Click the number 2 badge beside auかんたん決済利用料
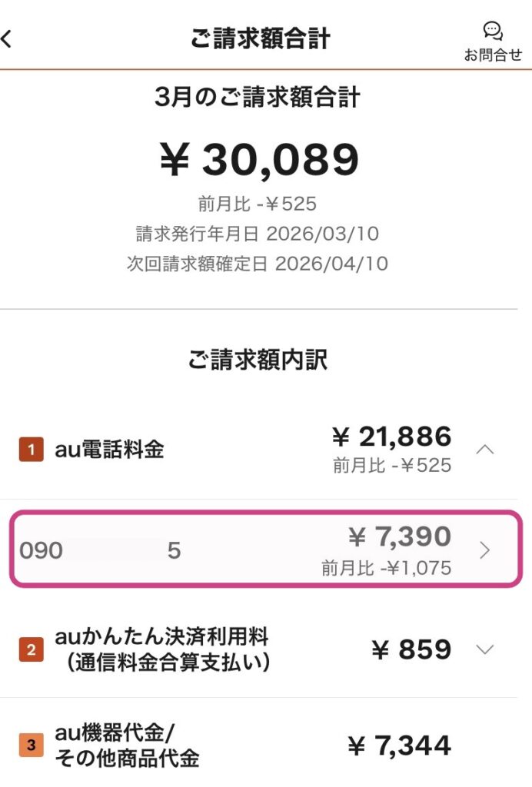The height and width of the screenshot is (787, 532). [x=31, y=650]
